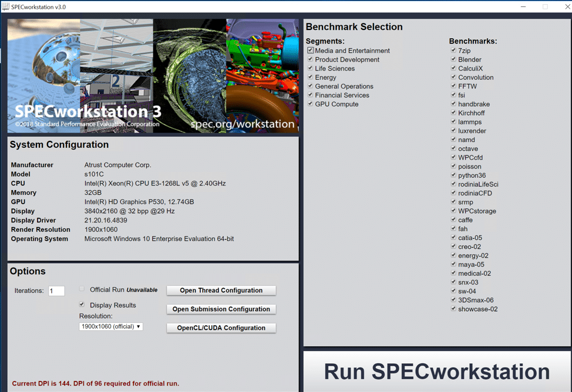Image resolution: width=572 pixels, height=392 pixels.
Task: Uncheck the 7zip benchmark
Action: pyautogui.click(x=453, y=50)
